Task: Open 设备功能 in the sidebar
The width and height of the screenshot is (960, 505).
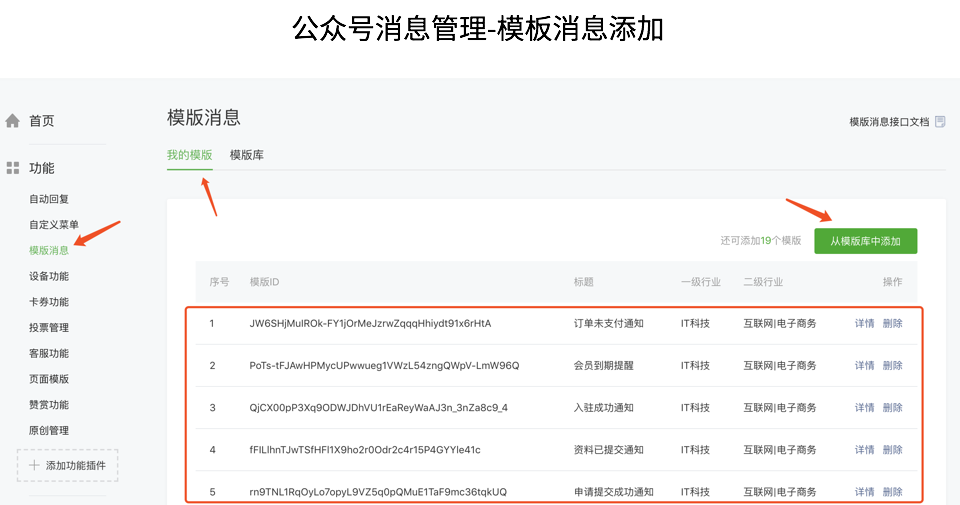Action: coord(49,276)
